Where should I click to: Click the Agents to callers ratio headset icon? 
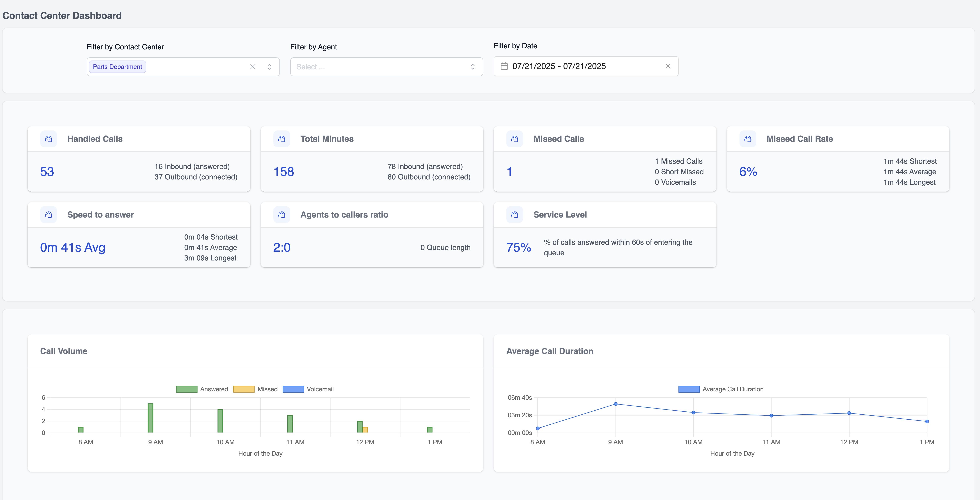(x=282, y=214)
